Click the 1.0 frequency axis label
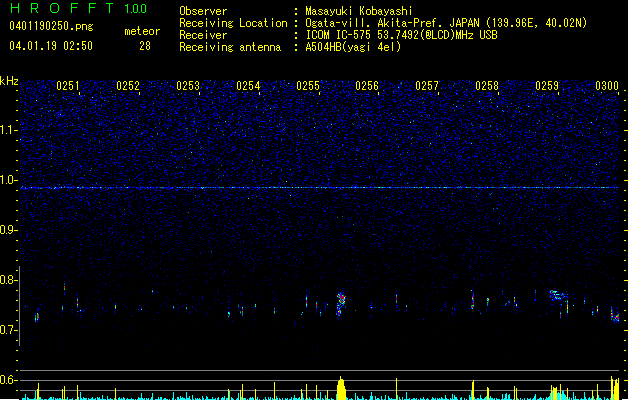This screenshot has width=629, height=400. (9, 180)
